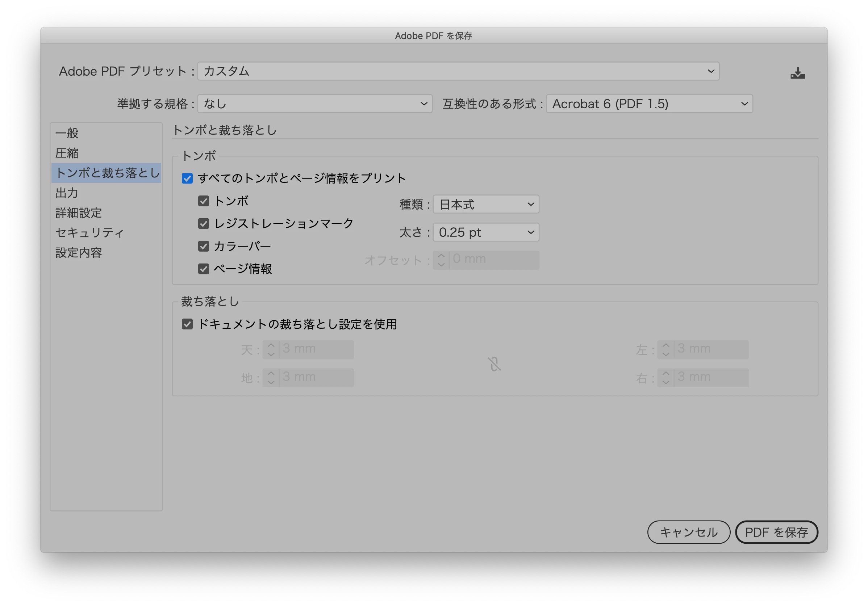
Task: Click the キャンセル button
Action: (x=688, y=532)
